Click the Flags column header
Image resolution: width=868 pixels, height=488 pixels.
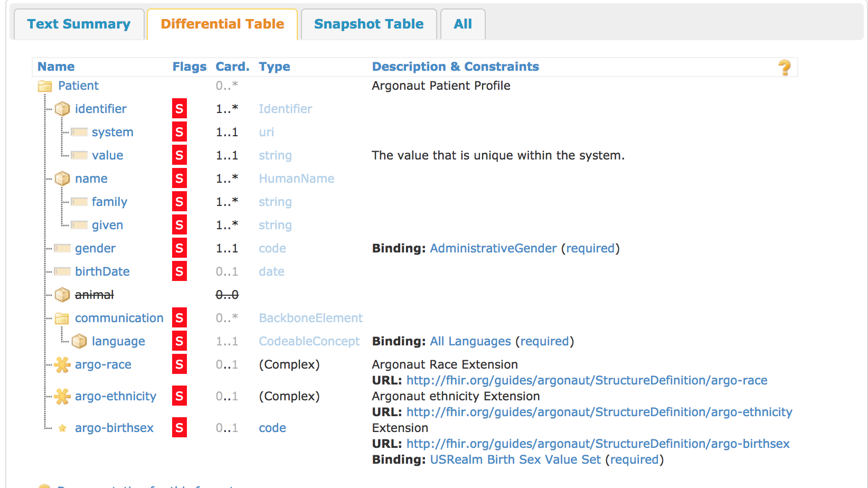click(190, 67)
